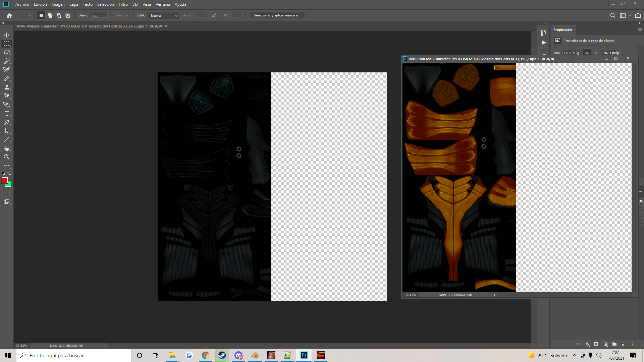Expand the left tools panel to two columns

click(3, 23)
